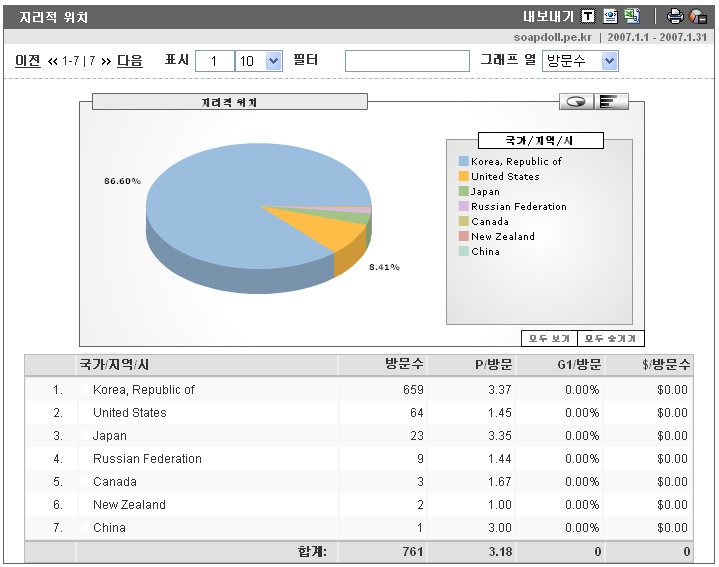Export report to Excel spreadsheet
The height and width of the screenshot is (567, 719).
[632, 16]
